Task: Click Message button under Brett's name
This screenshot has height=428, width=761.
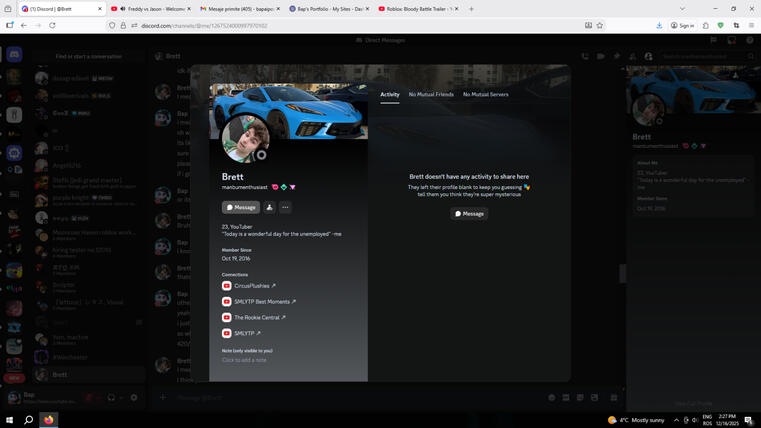Action: 241,207
